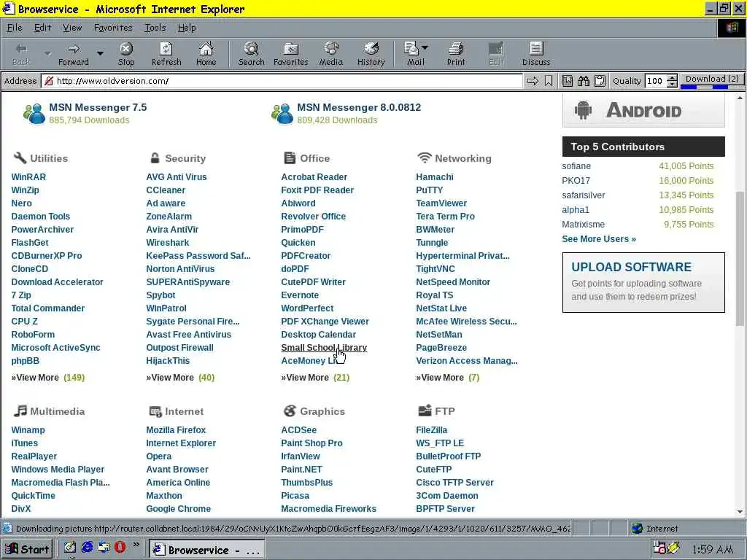Increase Quality value with up stepper
The width and height of the screenshot is (747, 560).
[672, 77]
